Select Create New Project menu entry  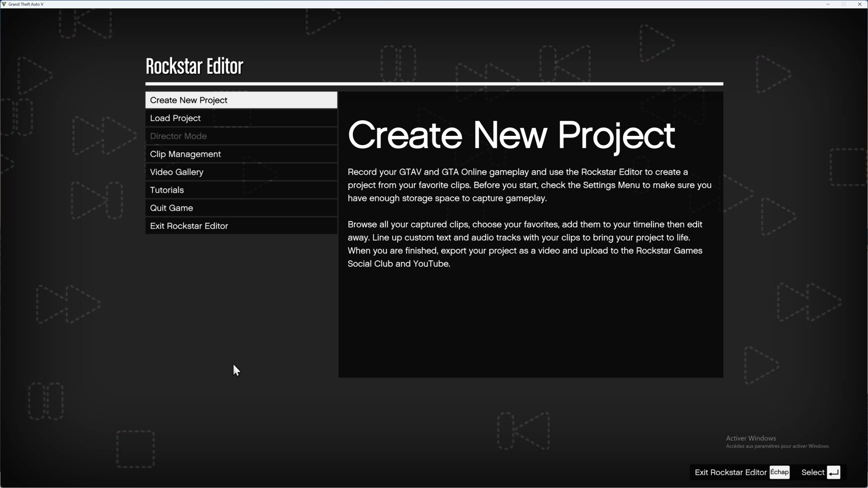(x=241, y=100)
